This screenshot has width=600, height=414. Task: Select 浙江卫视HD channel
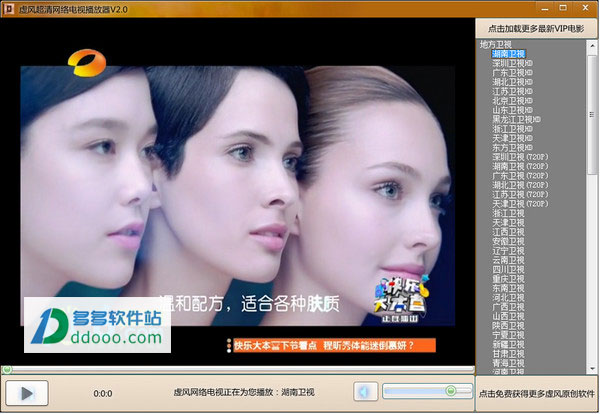click(x=512, y=129)
